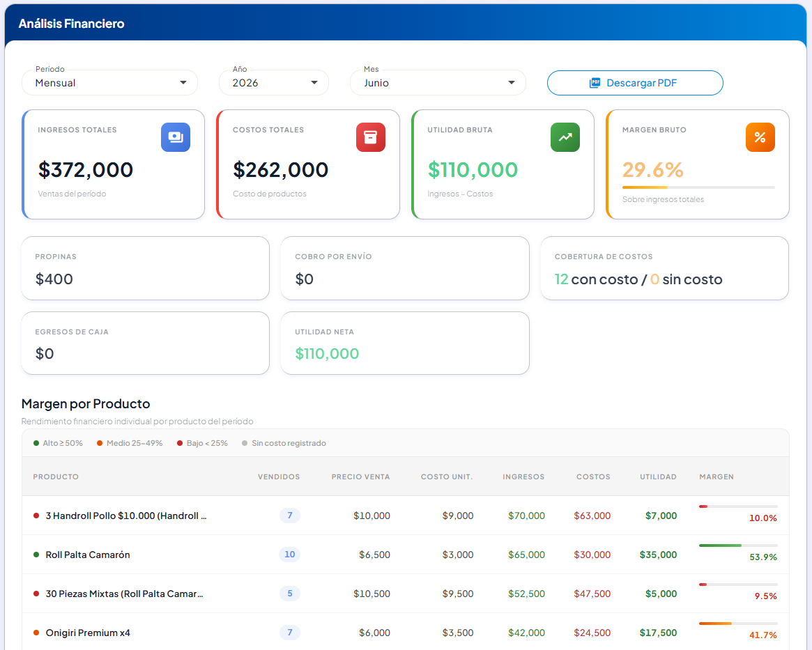
Task: Sort table by the Vendidos column header
Action: click(x=279, y=477)
